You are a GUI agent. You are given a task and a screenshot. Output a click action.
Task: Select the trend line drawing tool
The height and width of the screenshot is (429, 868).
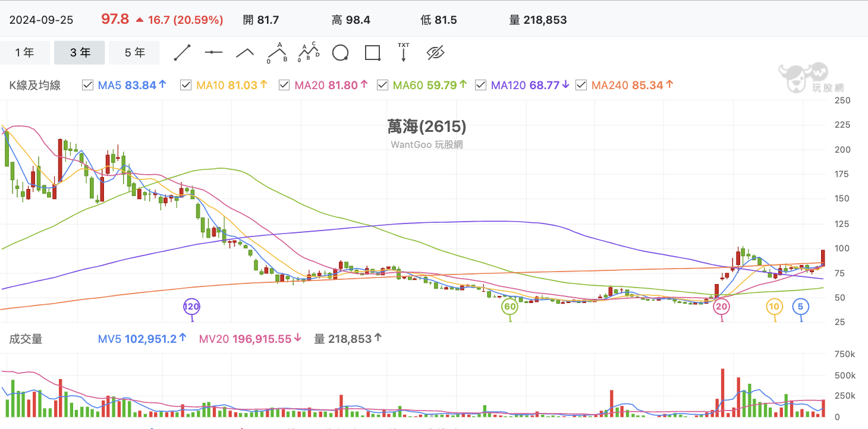[182, 53]
